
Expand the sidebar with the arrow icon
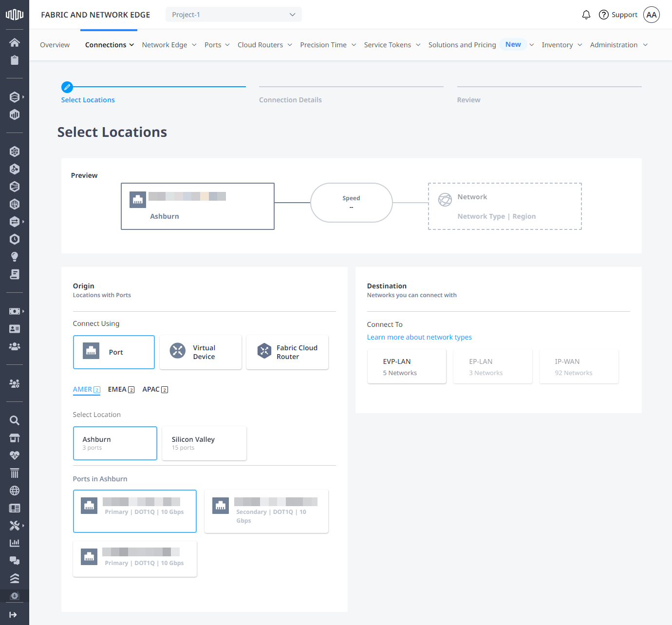[x=13, y=615]
